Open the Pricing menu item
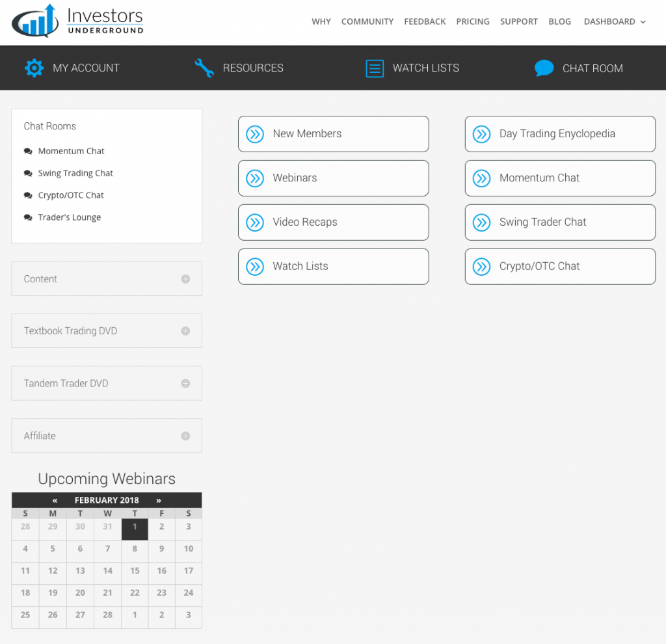Viewport: 666px width, 644px height. (x=473, y=21)
